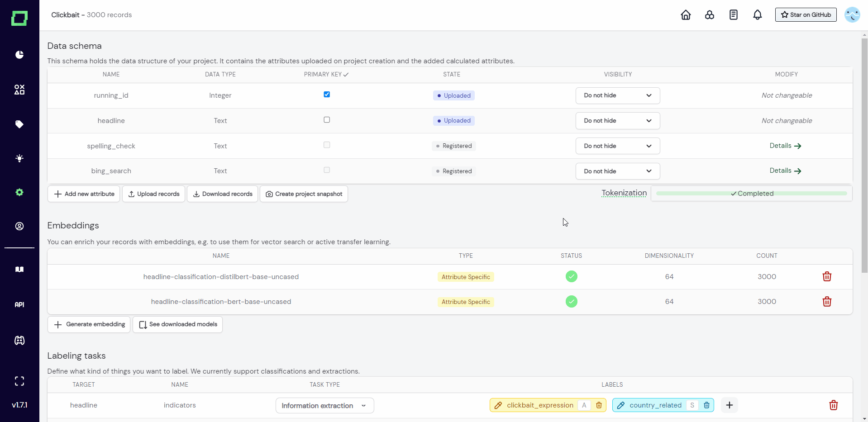Click See downloaded models button

[x=177, y=324]
